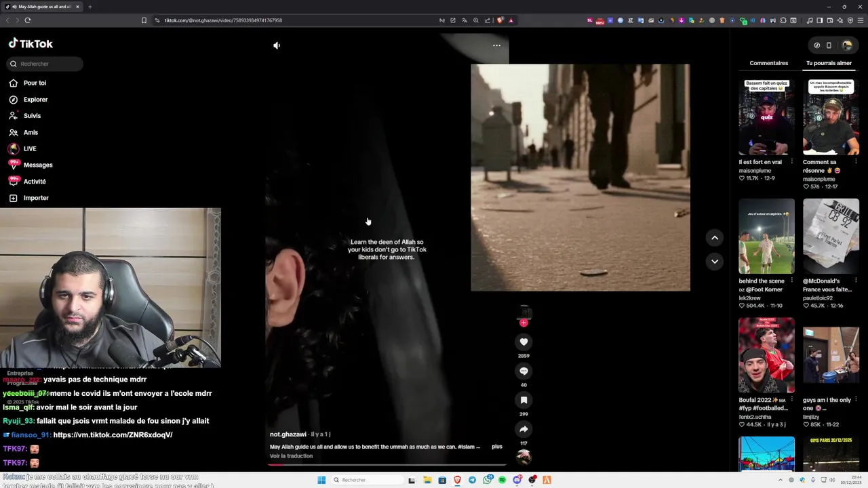Open the Boufal 2022 video thumbnail
Screen dimensions: 868x488
point(766,355)
